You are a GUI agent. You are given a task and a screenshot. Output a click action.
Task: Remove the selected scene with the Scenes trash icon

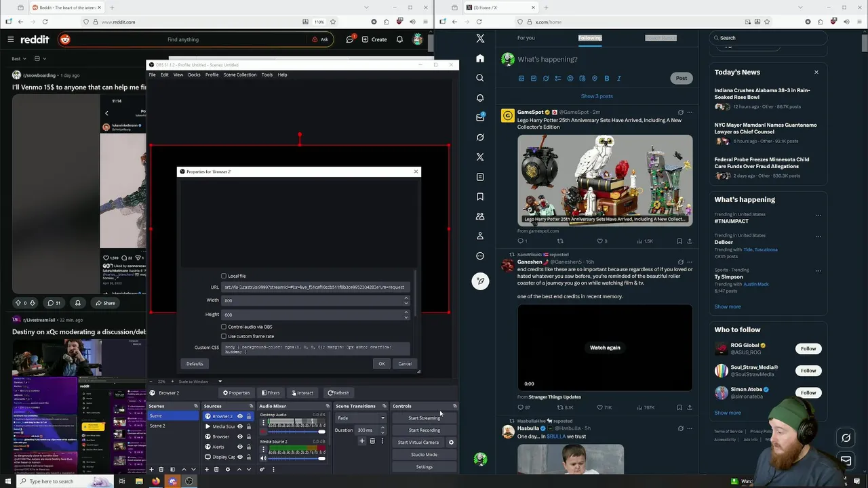(161, 469)
